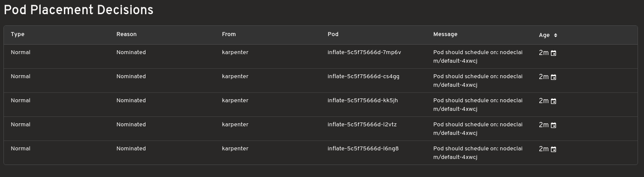
Task: Click the first row's schedule message text
Action: 478,57
